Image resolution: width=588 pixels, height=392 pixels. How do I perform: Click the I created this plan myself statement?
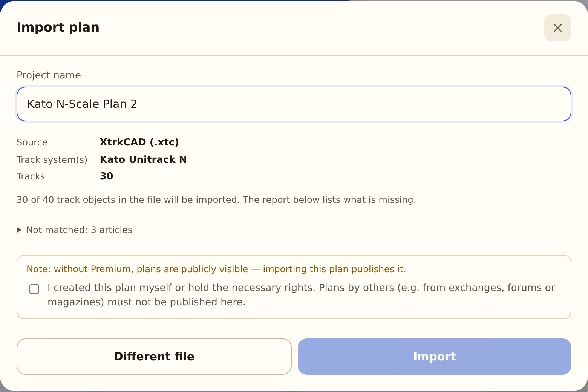pyautogui.click(x=301, y=295)
